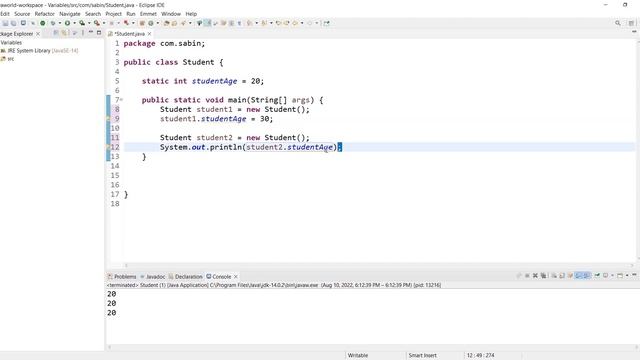Screen dimensions: 640x360
Task: Minimize the Console view
Action: (x=634, y=276)
